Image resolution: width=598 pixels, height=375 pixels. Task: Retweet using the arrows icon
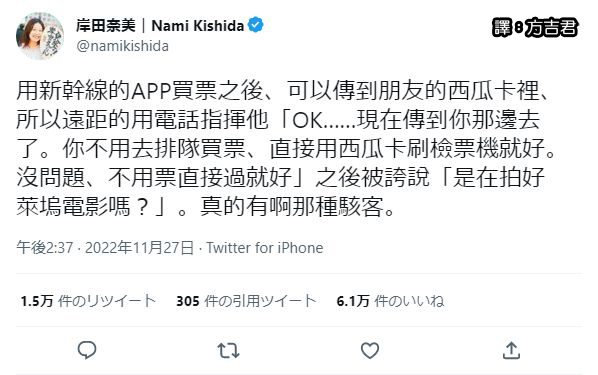click(228, 350)
